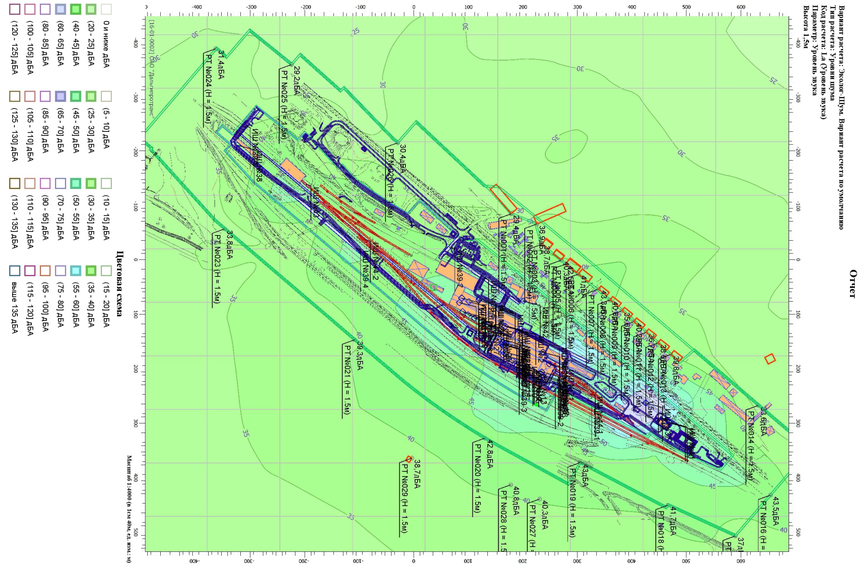This screenshot has height=571, width=867.
Task: Click the 0 и ниже дБА legend swatch
Action: (106, 9)
